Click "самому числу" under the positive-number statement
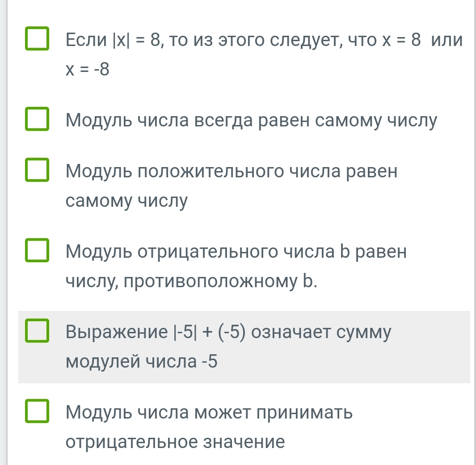The image size is (476, 465). click(x=127, y=201)
